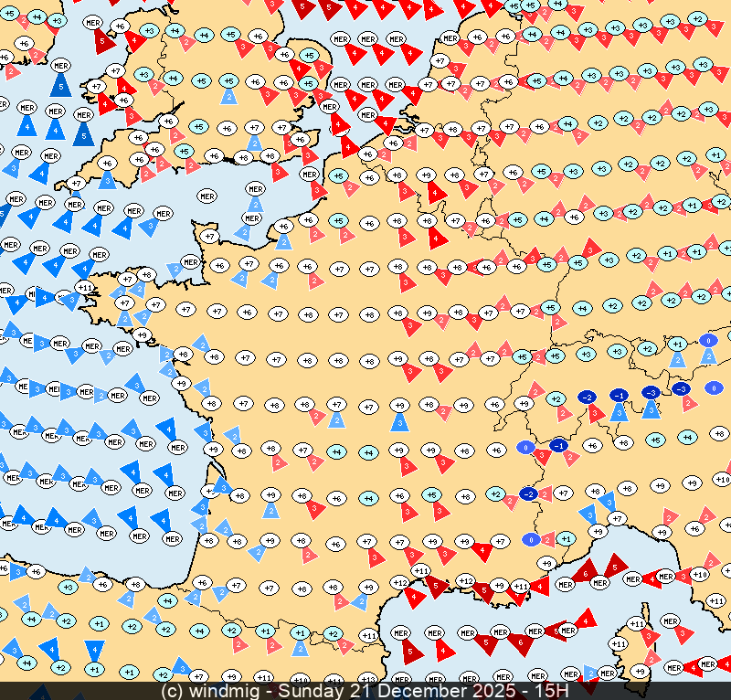Click the +11 label at Brittany's western tip
This screenshot has width=731, height=700.
click(x=85, y=288)
